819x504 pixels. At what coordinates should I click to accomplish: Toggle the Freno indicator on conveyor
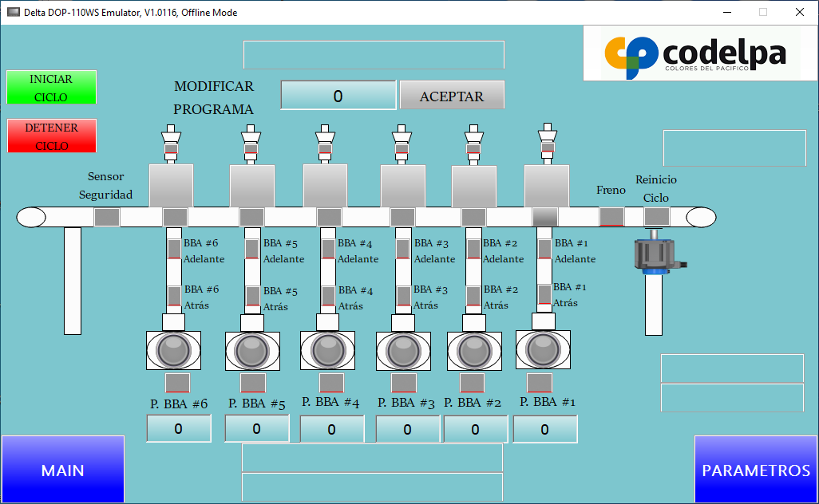pyautogui.click(x=611, y=217)
